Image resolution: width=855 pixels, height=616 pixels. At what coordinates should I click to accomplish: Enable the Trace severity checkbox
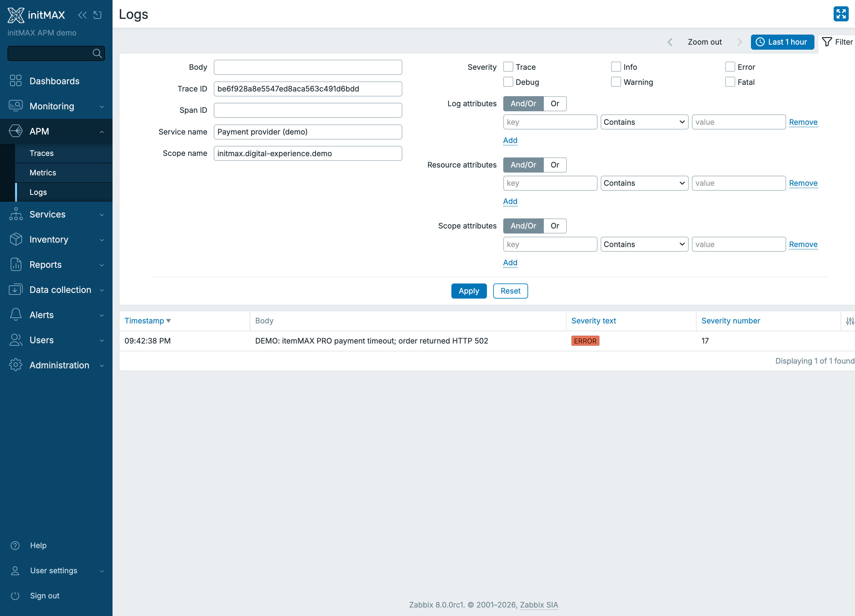(508, 67)
